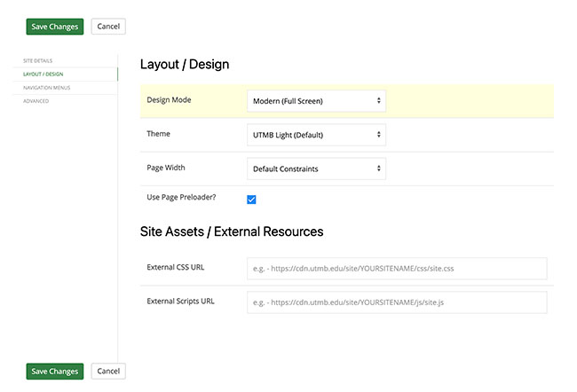Viewport: 577px width, 392px height.
Task: Select Layout / Design in the sidebar
Action: [x=43, y=74]
